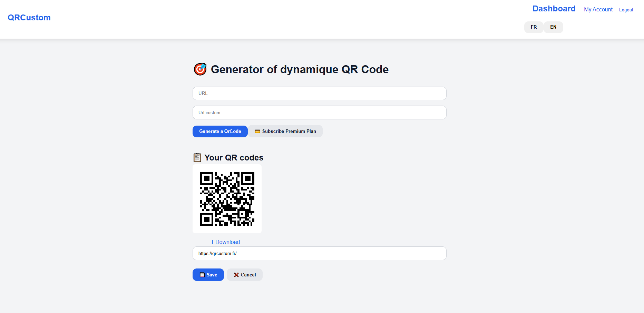
Task: Edit the https://qrcustom.fr/ field
Action: pos(319,253)
